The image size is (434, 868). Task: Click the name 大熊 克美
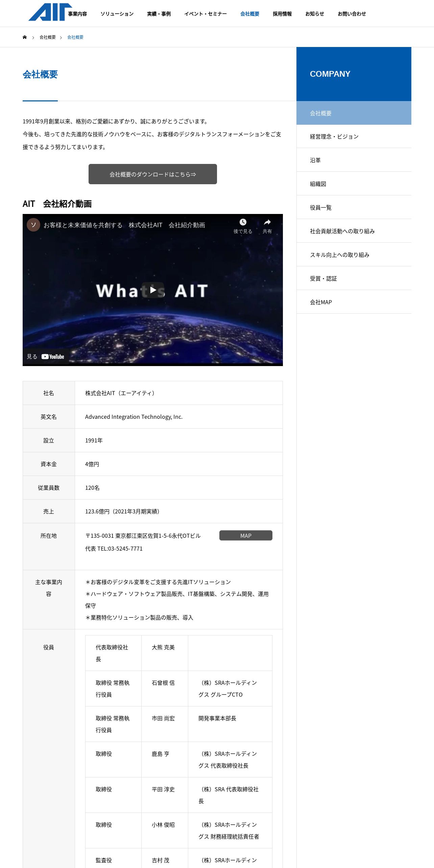[163, 647]
